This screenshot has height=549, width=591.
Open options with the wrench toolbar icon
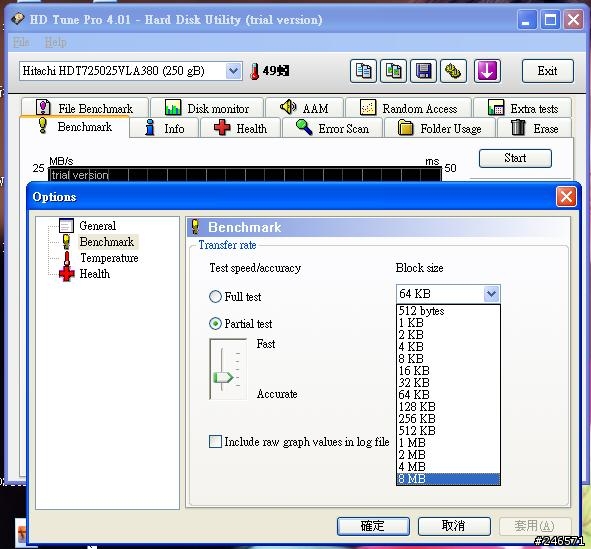pyautogui.click(x=453, y=71)
